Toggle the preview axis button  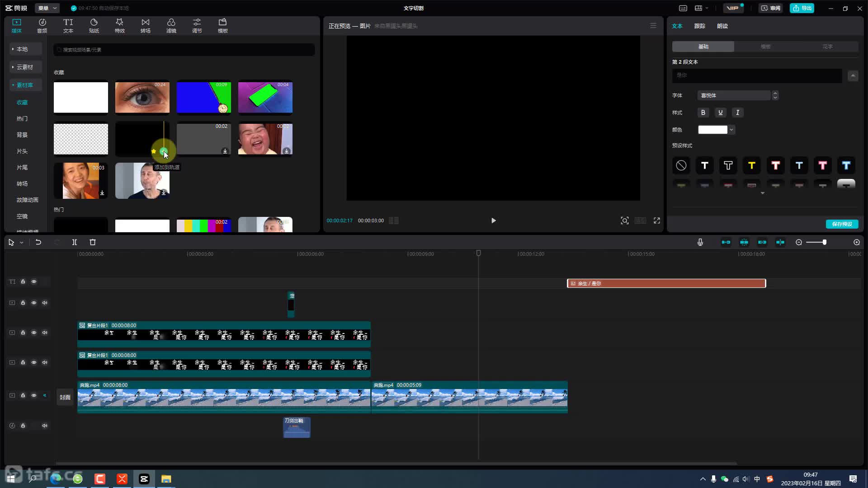tap(780, 242)
